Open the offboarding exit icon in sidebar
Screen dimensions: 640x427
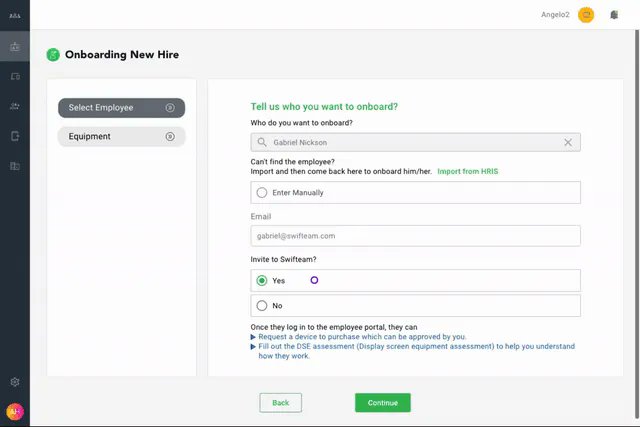point(15,136)
